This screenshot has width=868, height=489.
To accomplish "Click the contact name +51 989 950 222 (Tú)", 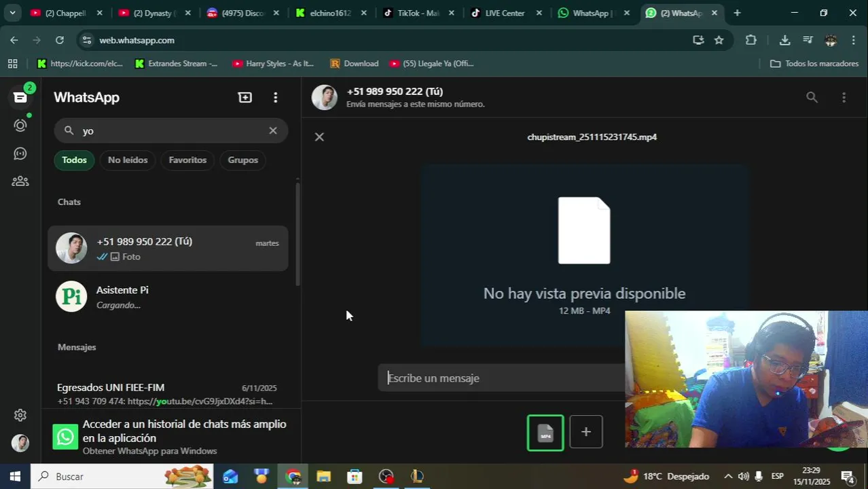I will [395, 92].
